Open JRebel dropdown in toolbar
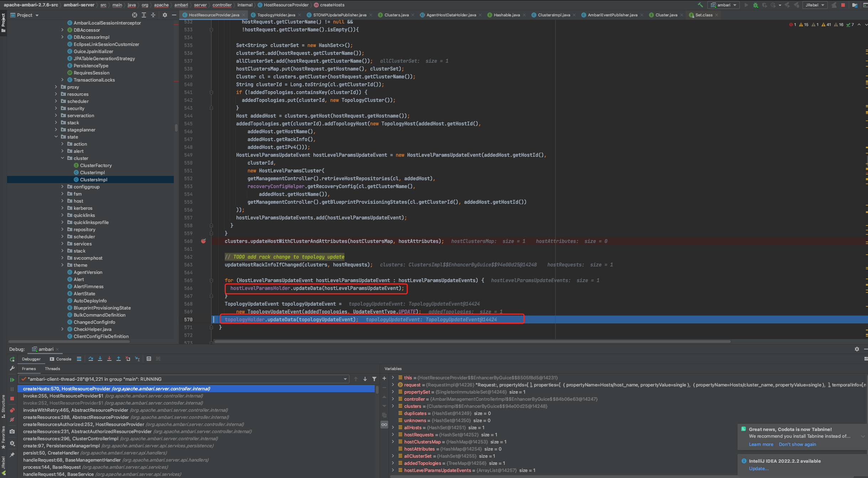This screenshot has height=478, width=868. [815, 5]
